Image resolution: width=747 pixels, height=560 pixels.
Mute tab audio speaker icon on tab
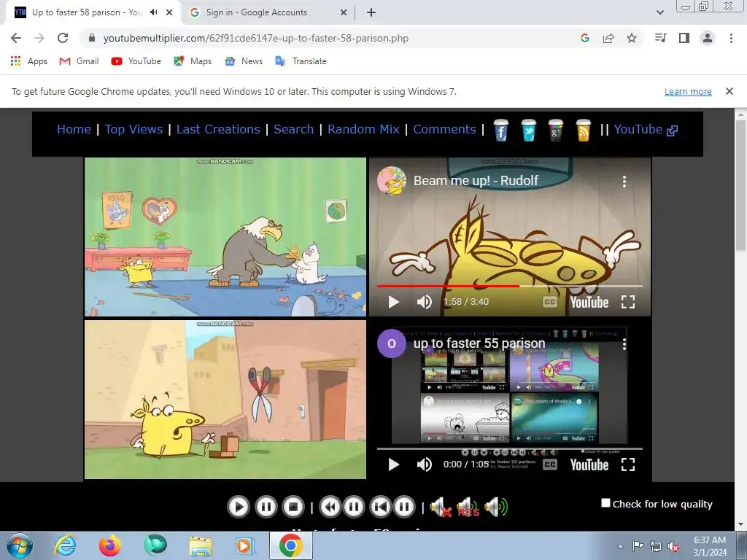pos(153,12)
